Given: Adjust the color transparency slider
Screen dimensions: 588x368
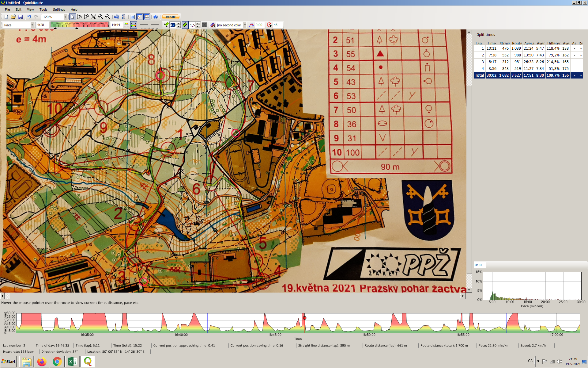Looking at the screenshot, I should [x=149, y=25].
